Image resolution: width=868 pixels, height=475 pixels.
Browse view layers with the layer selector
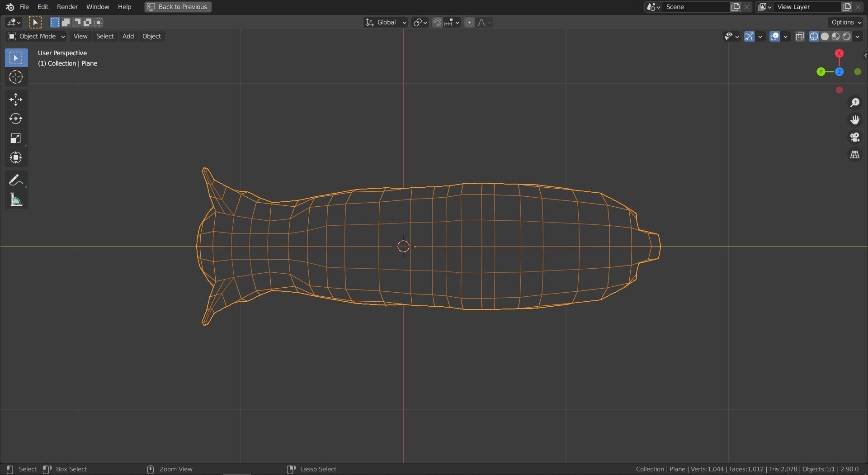point(764,7)
